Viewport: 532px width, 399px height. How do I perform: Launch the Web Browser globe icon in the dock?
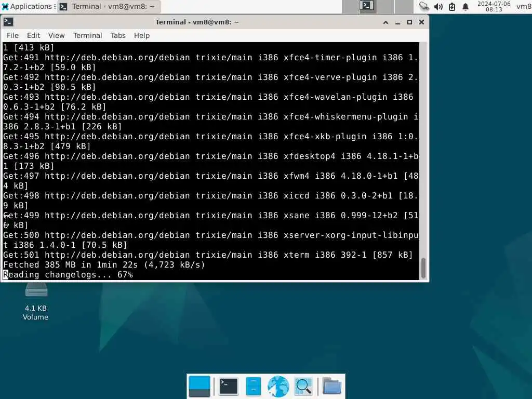pos(278,387)
